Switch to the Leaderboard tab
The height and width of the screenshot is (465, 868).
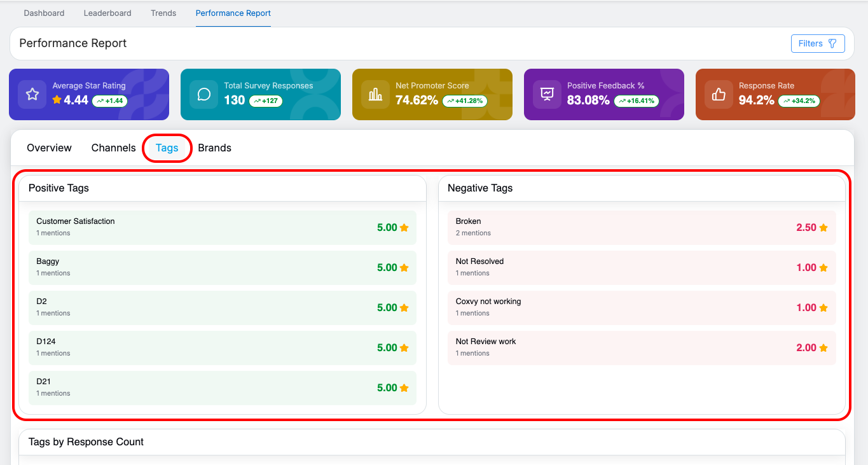(x=107, y=13)
